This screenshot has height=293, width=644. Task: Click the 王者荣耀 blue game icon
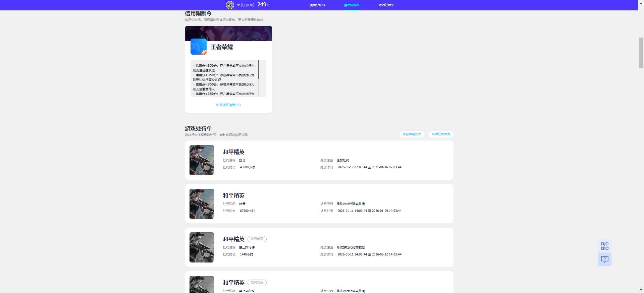(x=199, y=47)
